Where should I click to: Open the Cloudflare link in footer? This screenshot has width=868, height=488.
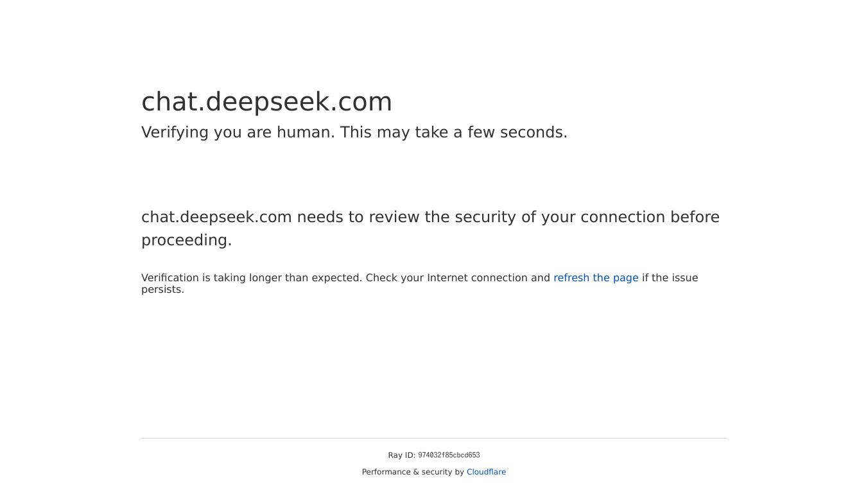[x=486, y=472]
